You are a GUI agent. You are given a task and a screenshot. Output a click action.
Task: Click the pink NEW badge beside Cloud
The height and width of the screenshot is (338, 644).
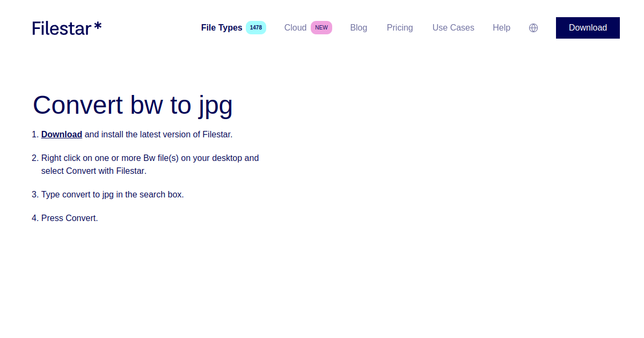pyautogui.click(x=321, y=27)
